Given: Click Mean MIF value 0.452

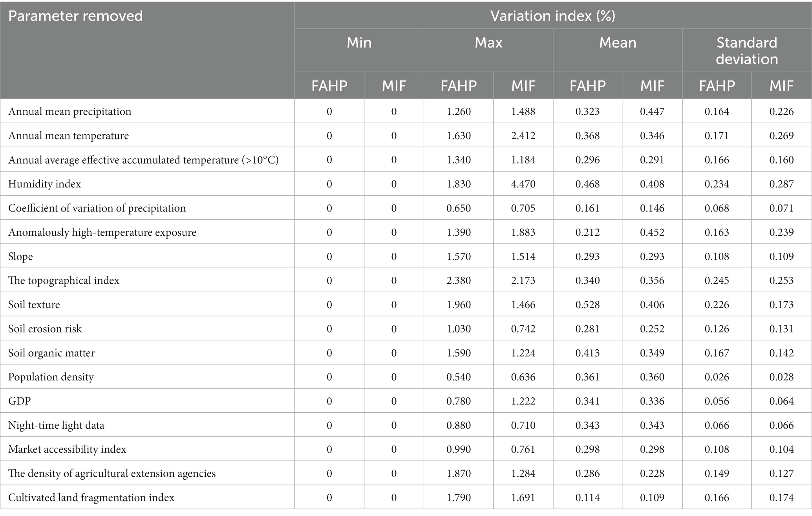Looking at the screenshot, I should tap(652, 232).
